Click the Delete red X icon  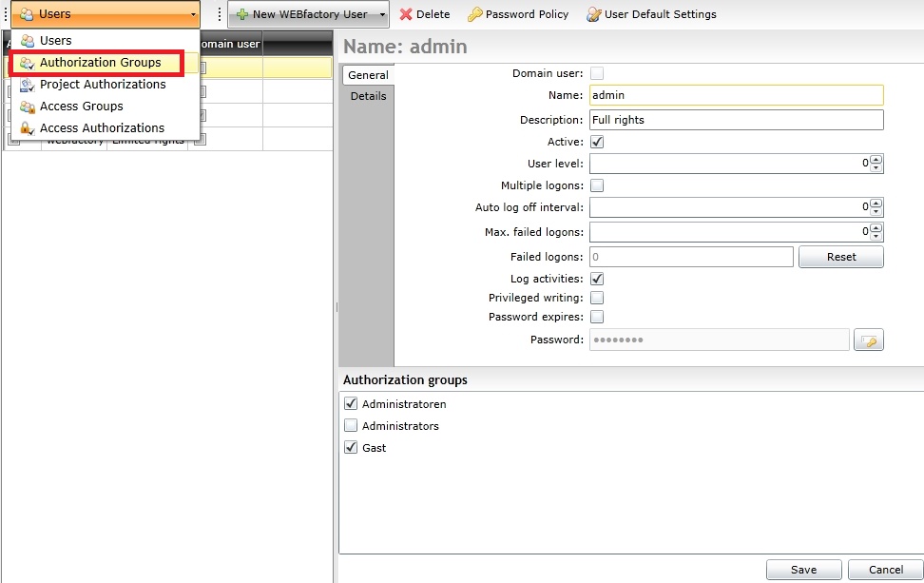406,14
